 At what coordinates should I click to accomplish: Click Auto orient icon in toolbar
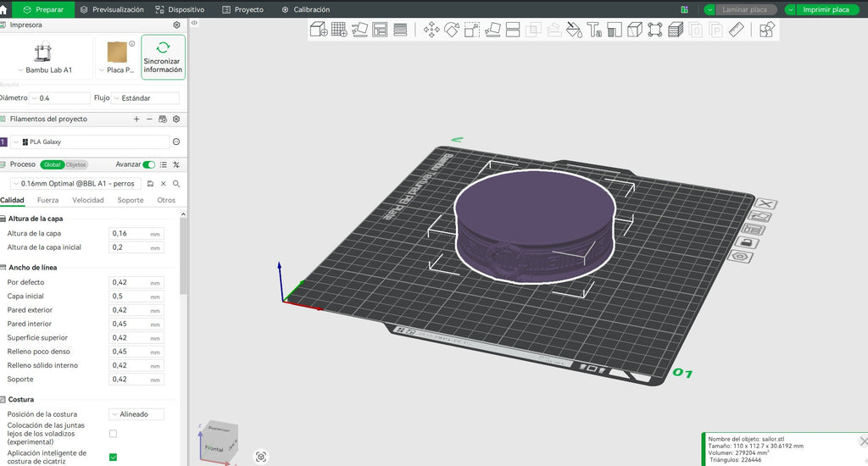(x=359, y=30)
